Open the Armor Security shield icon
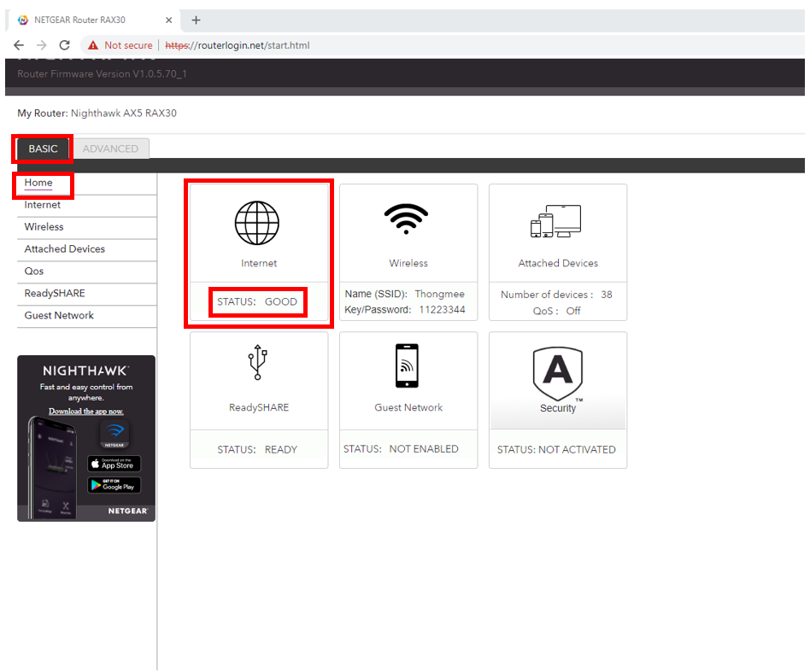Viewport: 810px width, 672px height. (557, 371)
